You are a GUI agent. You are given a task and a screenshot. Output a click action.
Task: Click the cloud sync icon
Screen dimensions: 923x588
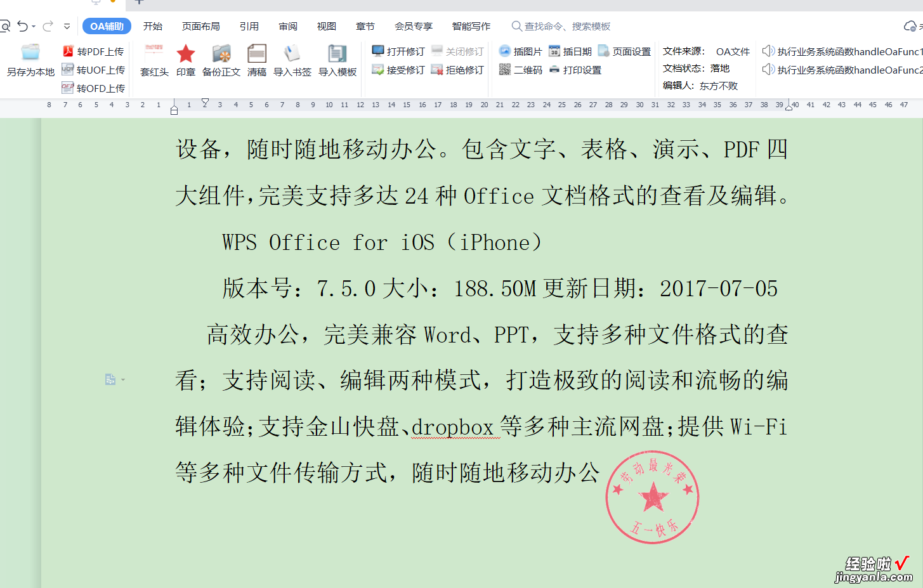point(910,26)
